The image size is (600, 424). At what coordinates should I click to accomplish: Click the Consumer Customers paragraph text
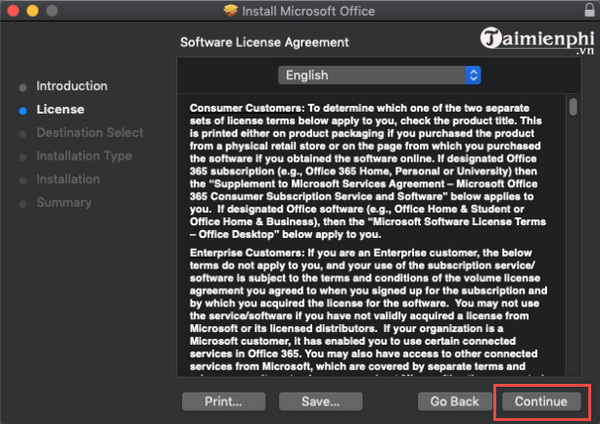(x=368, y=171)
